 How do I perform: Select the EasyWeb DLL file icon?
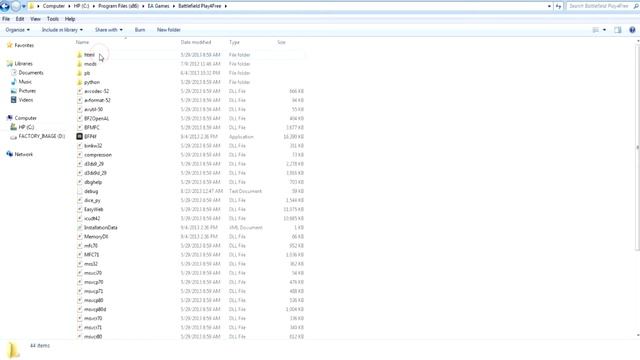point(80,209)
